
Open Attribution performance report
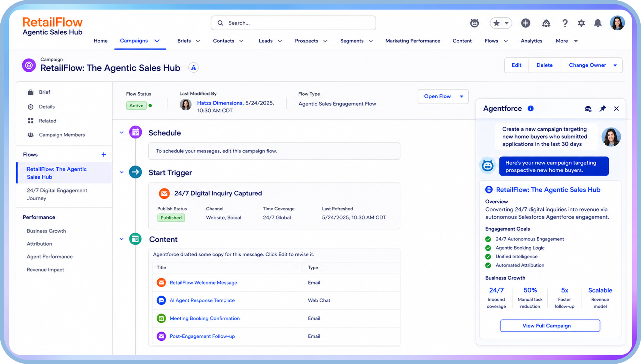click(39, 244)
